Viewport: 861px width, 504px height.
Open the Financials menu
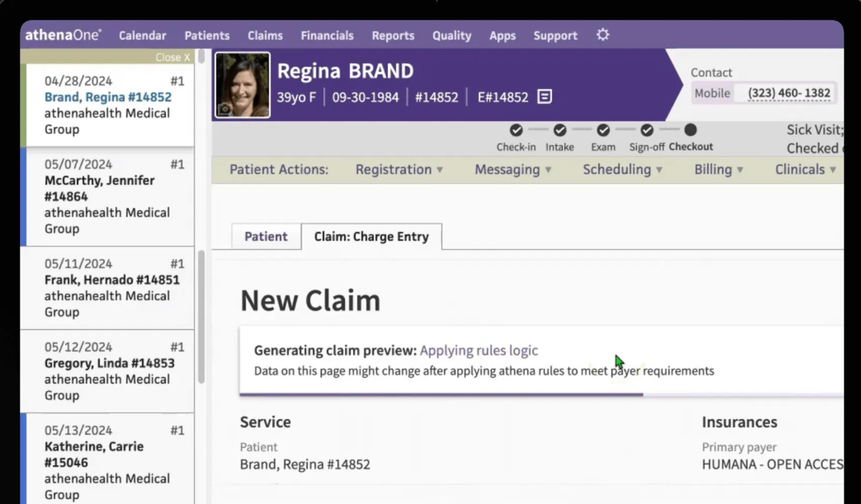[327, 35]
